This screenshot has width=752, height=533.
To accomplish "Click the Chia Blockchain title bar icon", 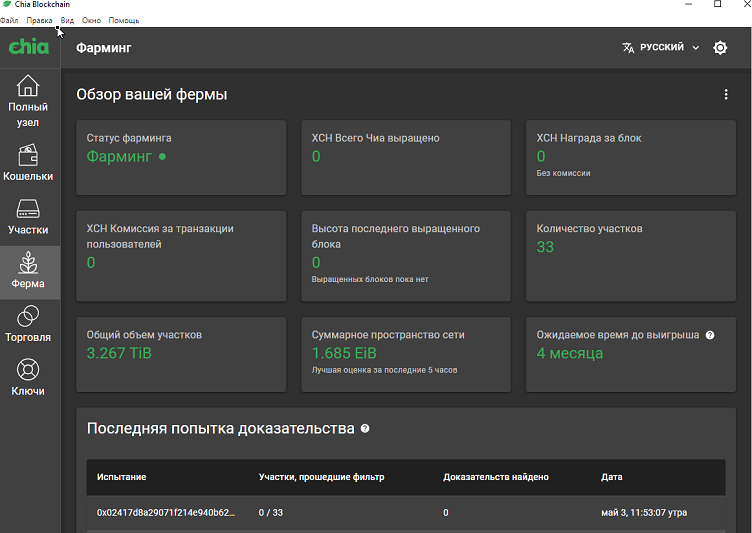I will pos(7,4).
